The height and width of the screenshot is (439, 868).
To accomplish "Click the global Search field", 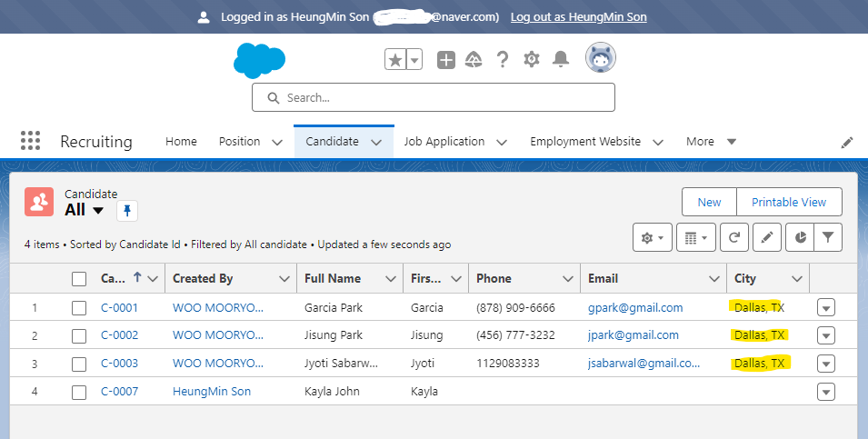I will [434, 97].
